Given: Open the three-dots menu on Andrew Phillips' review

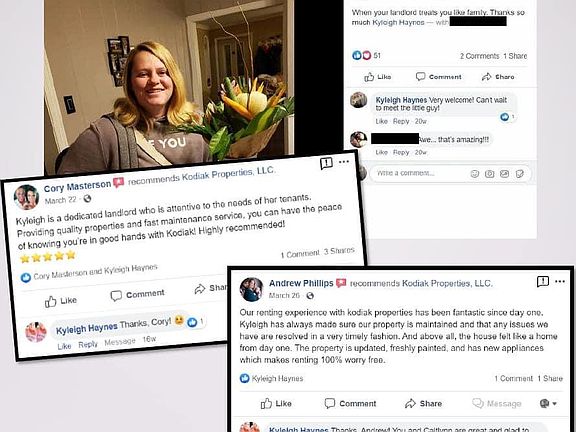Looking at the screenshot, I should coord(560,281).
